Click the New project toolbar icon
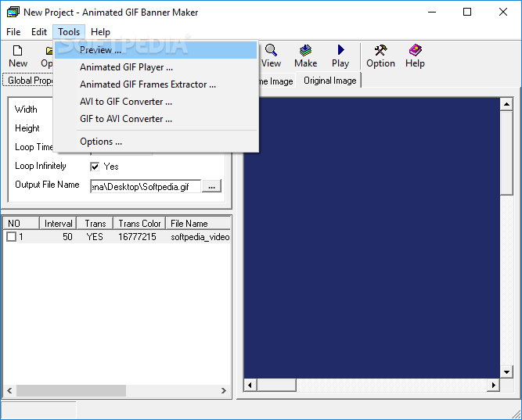522x420 pixels. (x=18, y=56)
